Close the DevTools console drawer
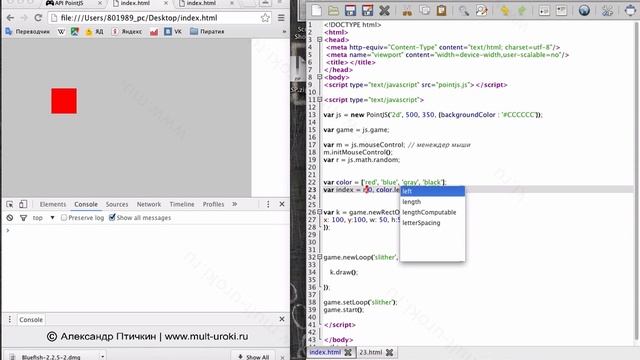Screen dimensions: 640x360 click(282, 319)
